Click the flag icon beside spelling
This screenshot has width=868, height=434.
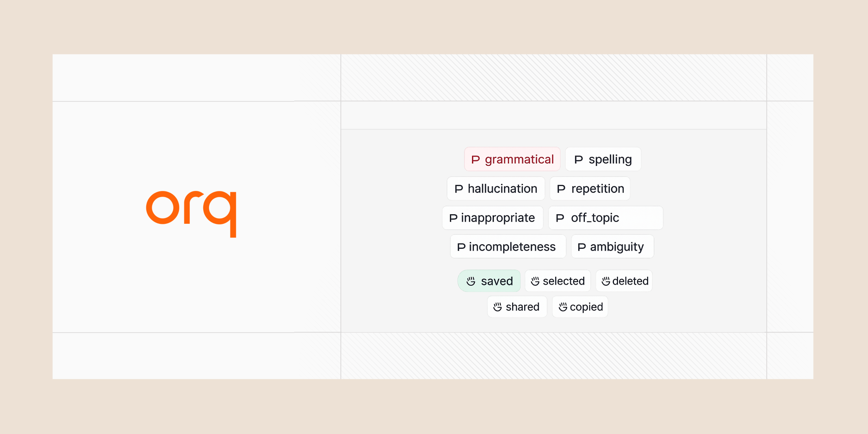click(x=578, y=159)
